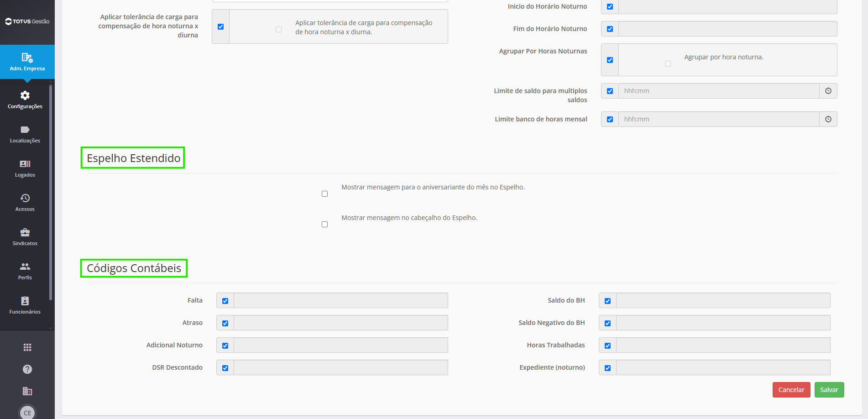Image resolution: width=868 pixels, height=419 pixels.
Task: Focus the Atraso code input field
Action: 341,323
